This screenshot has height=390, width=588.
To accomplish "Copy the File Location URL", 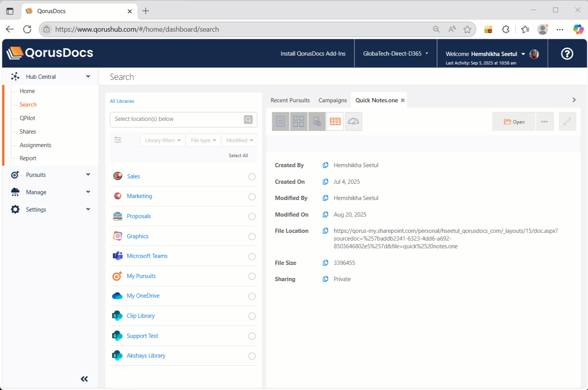I will 325,231.
